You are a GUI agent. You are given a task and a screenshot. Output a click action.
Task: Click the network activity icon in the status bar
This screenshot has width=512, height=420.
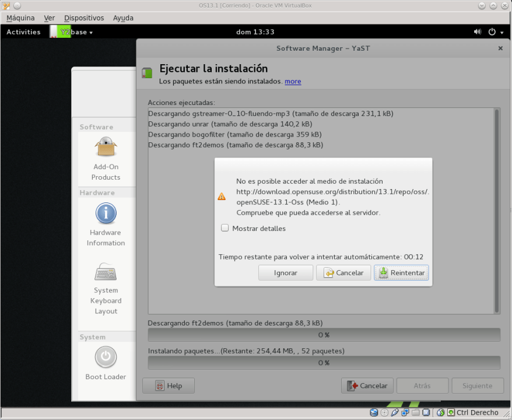pyautogui.click(x=404, y=412)
